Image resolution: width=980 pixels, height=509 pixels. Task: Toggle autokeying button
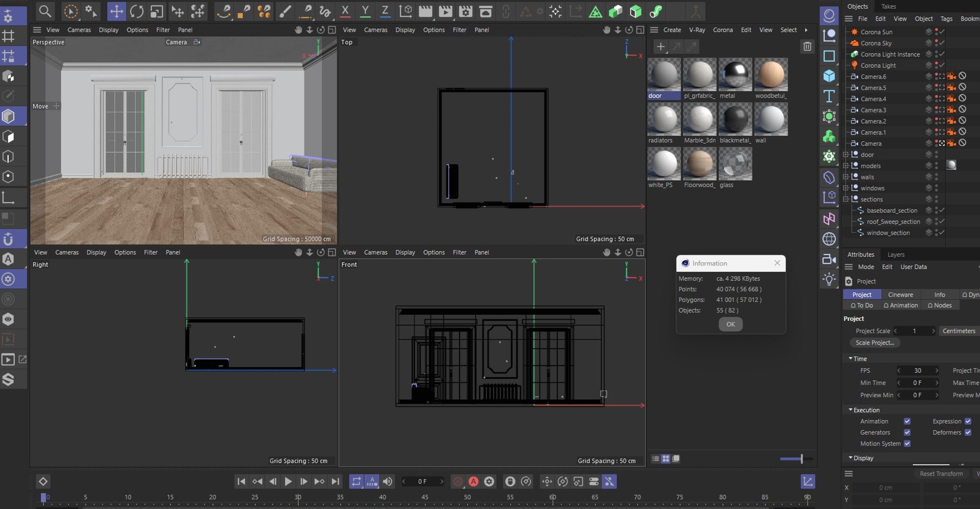474,481
